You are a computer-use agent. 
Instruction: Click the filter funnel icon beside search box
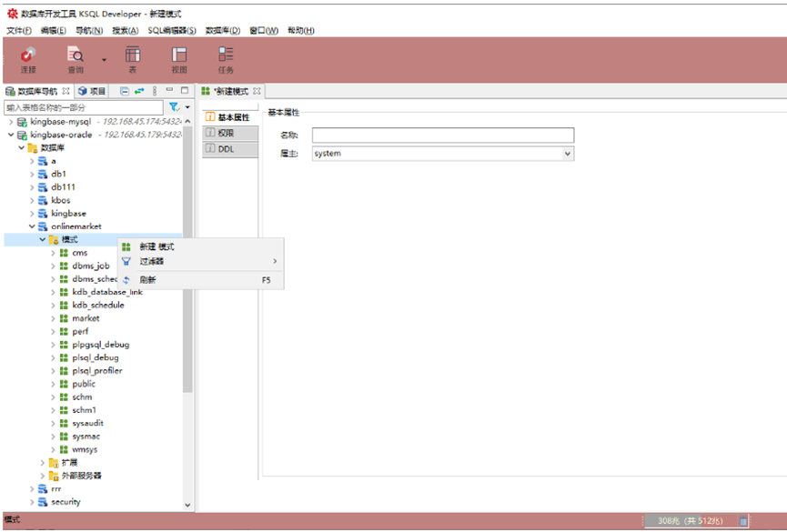point(174,107)
